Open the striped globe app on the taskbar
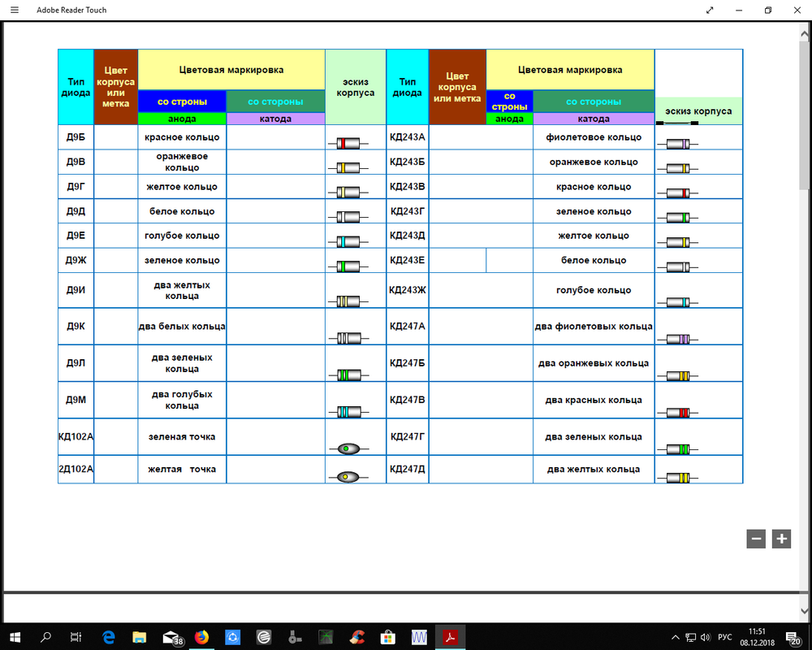 [264, 637]
